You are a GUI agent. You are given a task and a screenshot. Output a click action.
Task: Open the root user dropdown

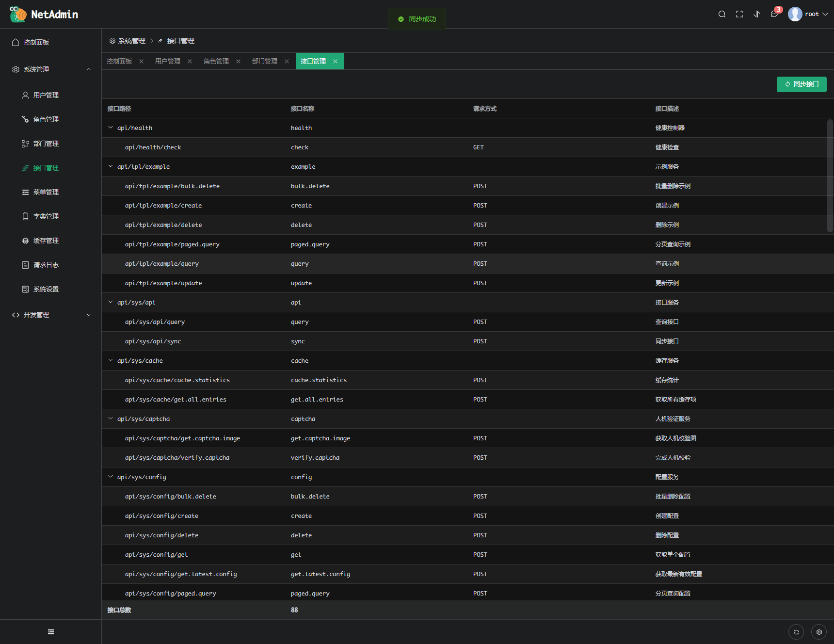808,14
